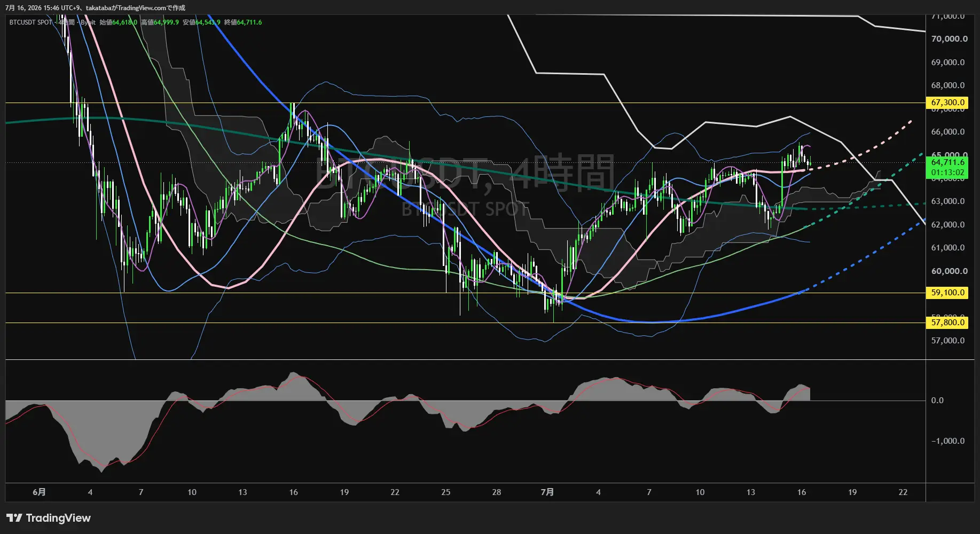Click the 0.0 level on oscillator scale

coord(937,400)
